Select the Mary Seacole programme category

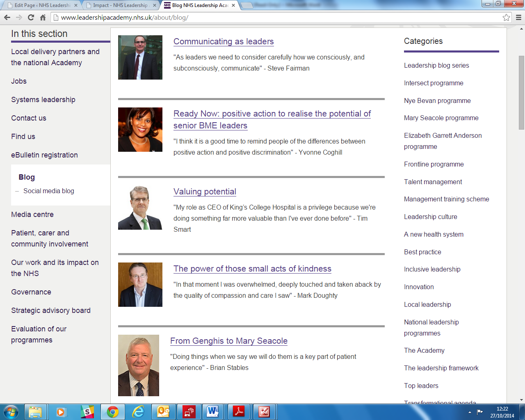click(441, 118)
